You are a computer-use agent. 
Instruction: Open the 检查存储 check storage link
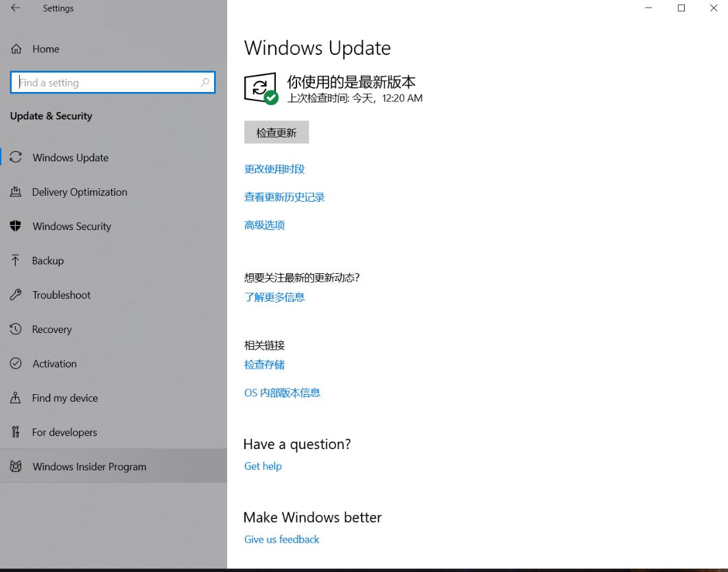[264, 365]
